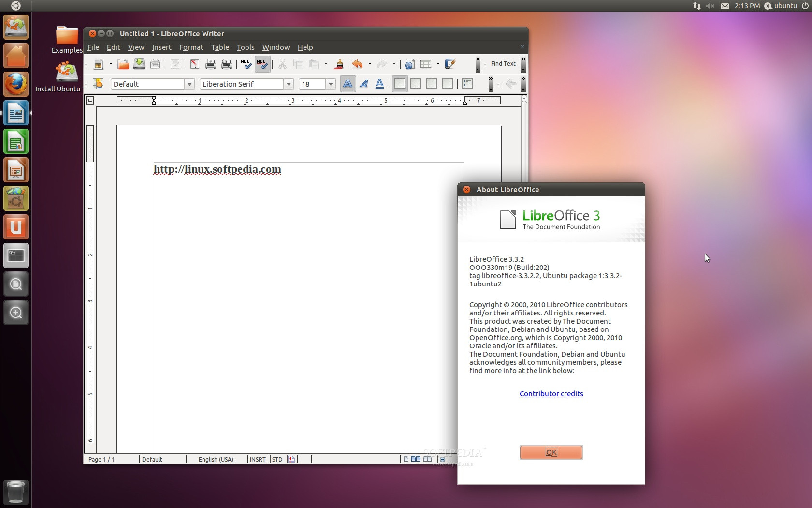Open the Trash in the launcher
Screen dimensions: 812x508
tap(16, 492)
